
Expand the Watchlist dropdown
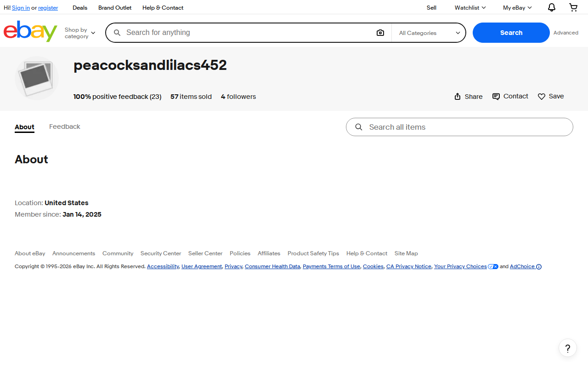click(x=470, y=7)
